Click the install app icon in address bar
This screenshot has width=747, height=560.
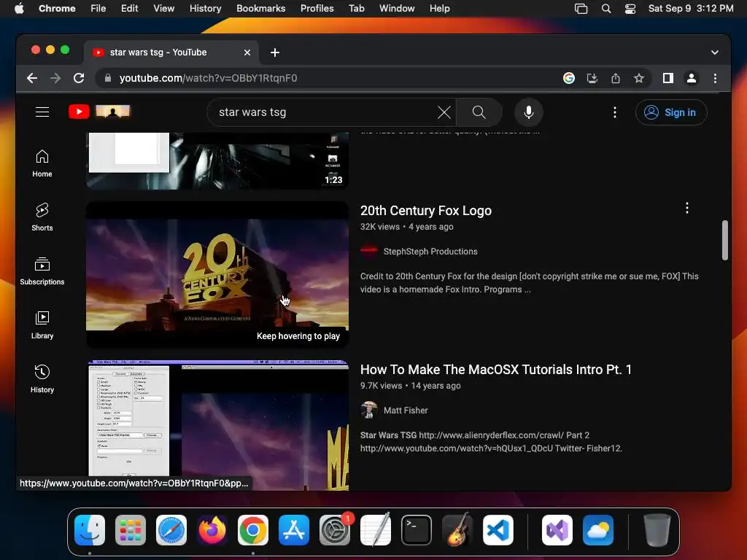(592, 78)
